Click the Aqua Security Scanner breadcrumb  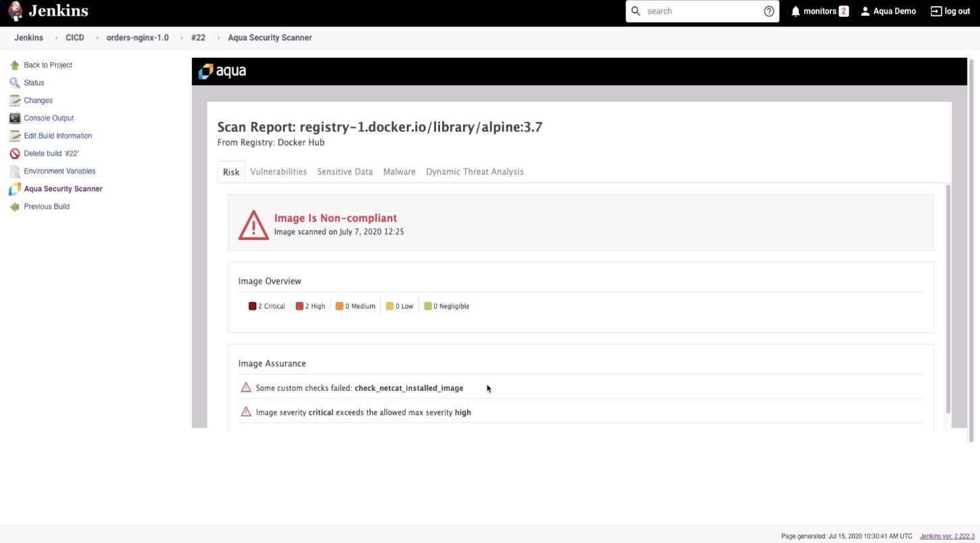(x=270, y=38)
